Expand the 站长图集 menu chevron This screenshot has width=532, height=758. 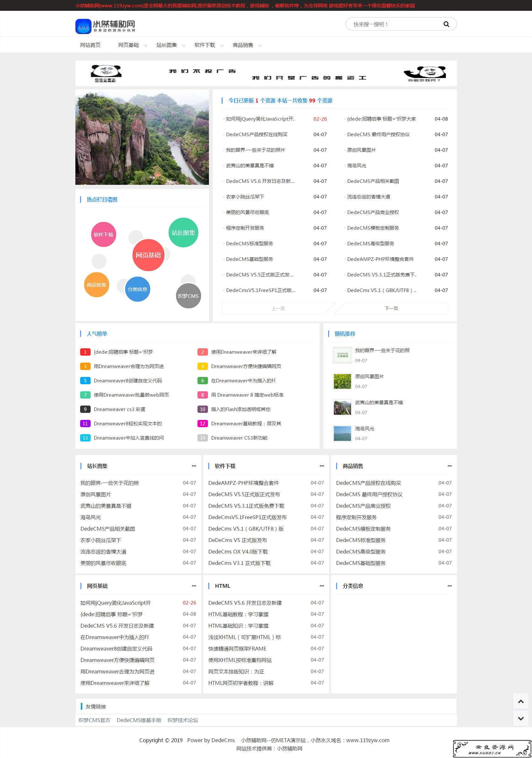(184, 45)
